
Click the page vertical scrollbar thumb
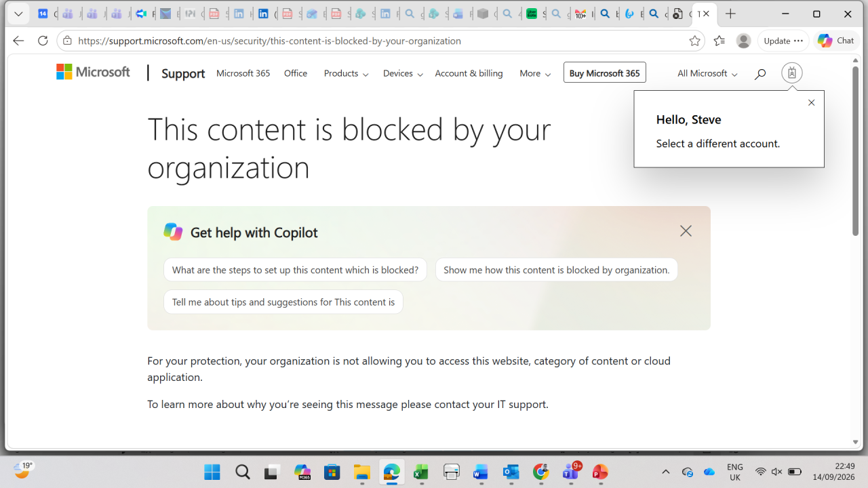pos(856,150)
